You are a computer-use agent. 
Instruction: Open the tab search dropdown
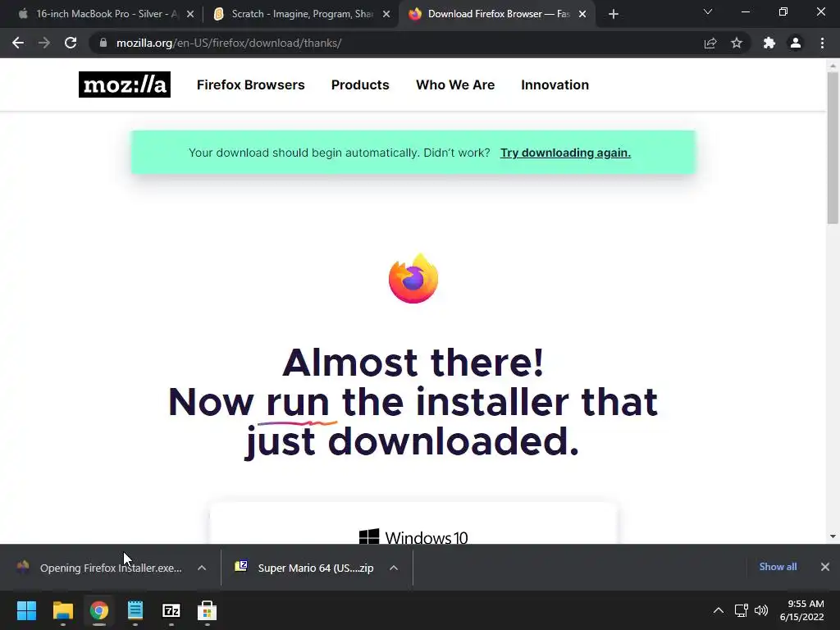(x=708, y=11)
